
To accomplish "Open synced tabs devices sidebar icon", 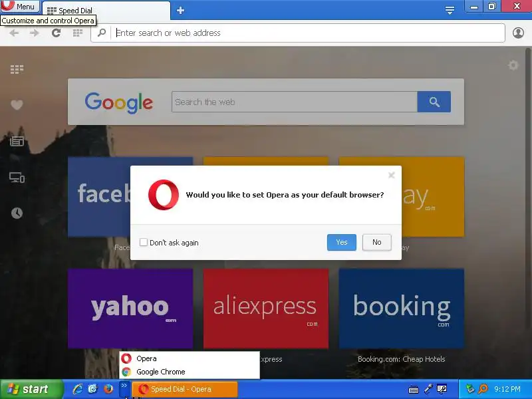I will coord(17,177).
